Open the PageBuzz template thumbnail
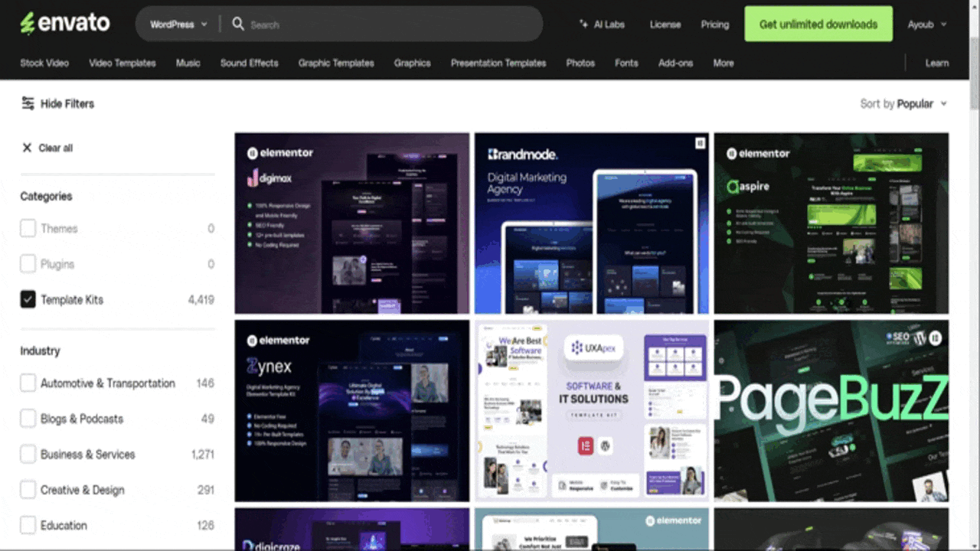This screenshot has width=980, height=551. (x=831, y=411)
